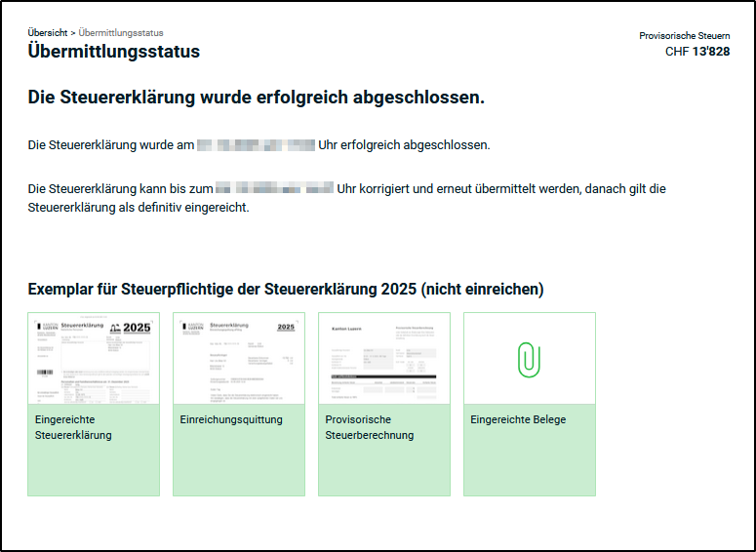
Task: Click the blurred completion date text
Action: 256,145
